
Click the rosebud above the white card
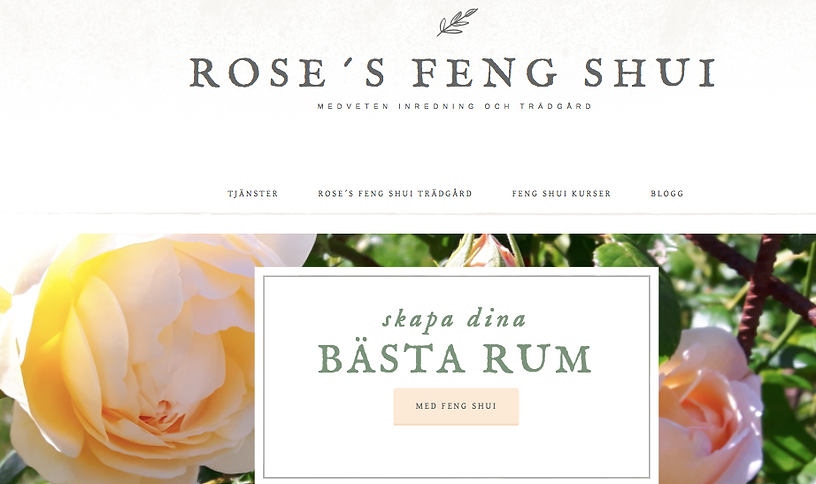487,250
